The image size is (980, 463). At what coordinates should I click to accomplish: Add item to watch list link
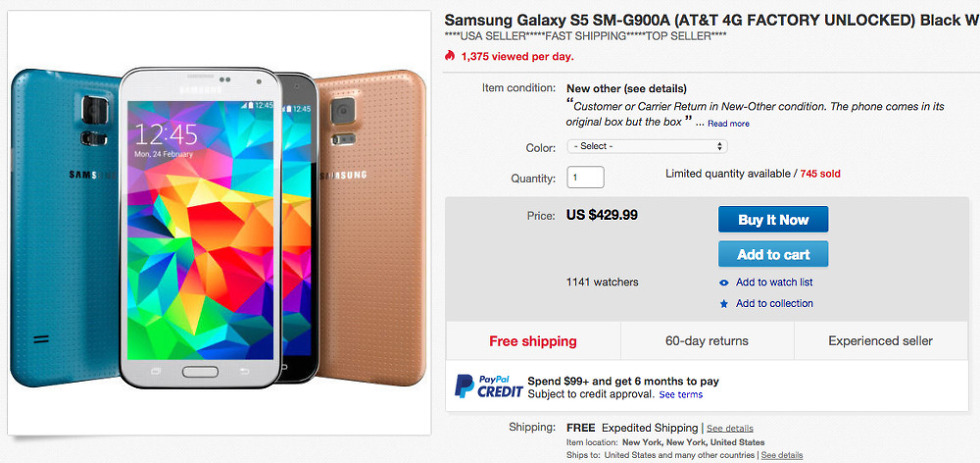pyautogui.click(x=774, y=283)
